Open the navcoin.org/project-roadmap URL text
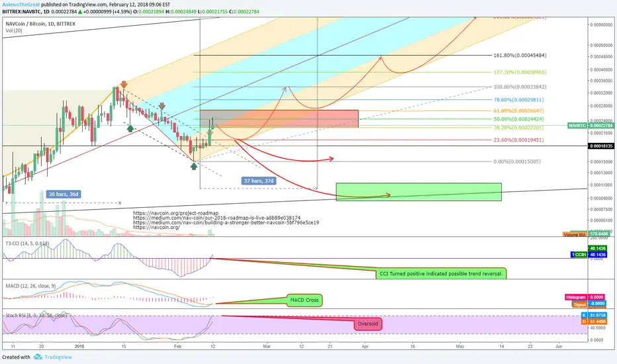The width and height of the screenshot is (617, 364). click(x=175, y=213)
